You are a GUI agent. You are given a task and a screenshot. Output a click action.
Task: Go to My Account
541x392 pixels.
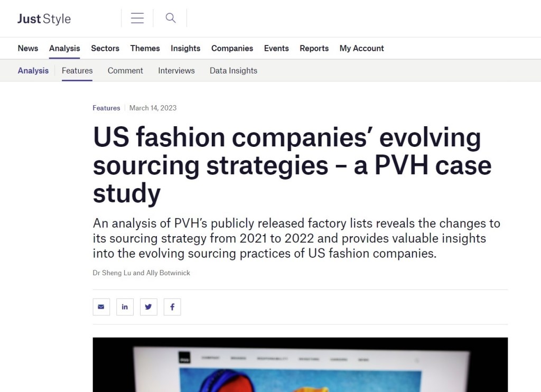(361, 48)
